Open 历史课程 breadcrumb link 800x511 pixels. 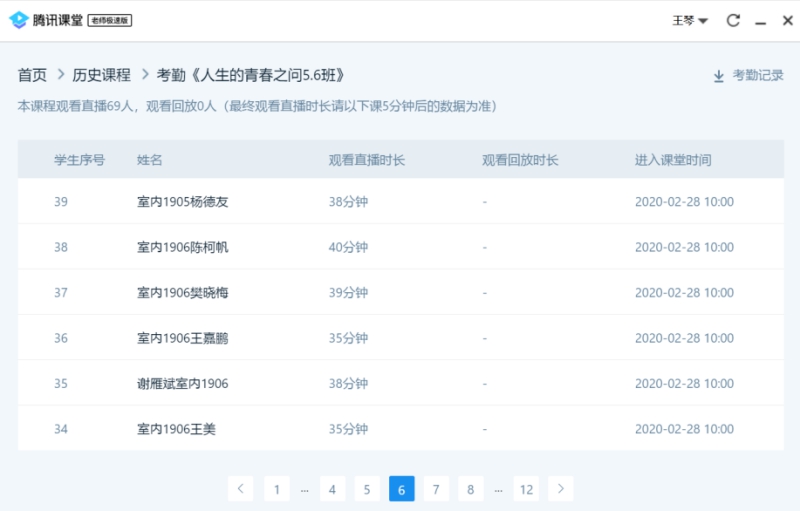click(x=101, y=75)
